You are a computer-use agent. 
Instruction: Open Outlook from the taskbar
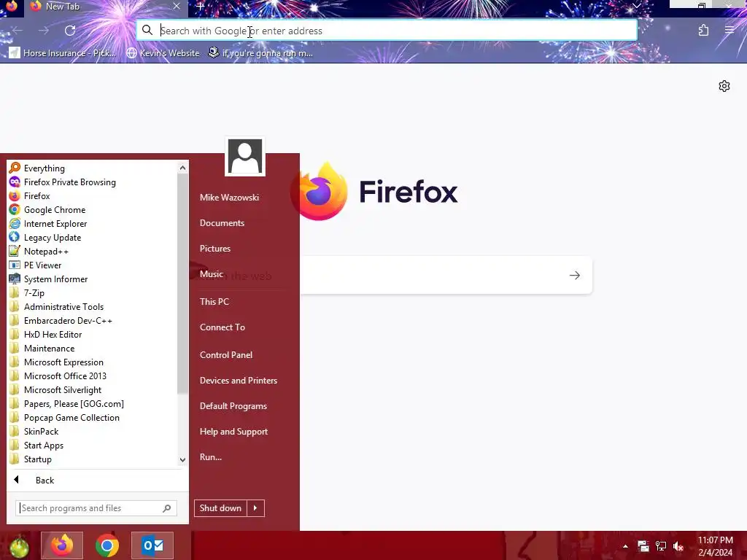pyautogui.click(x=152, y=545)
